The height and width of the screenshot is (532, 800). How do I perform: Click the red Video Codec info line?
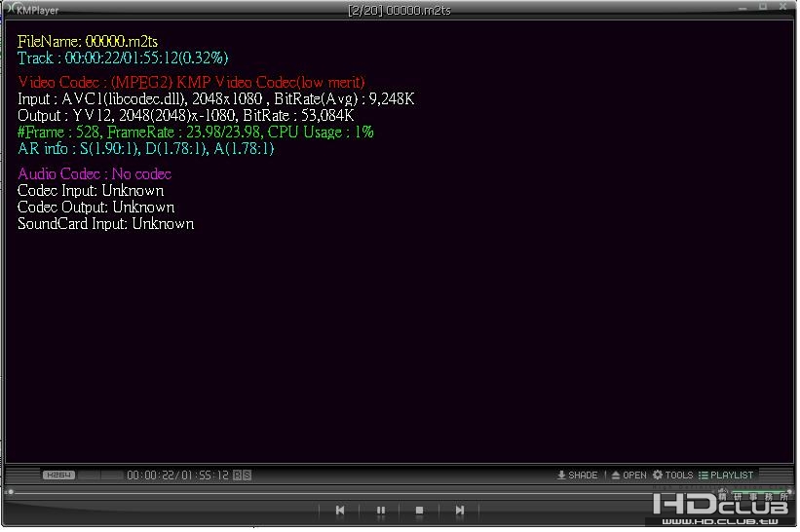[x=192, y=83]
